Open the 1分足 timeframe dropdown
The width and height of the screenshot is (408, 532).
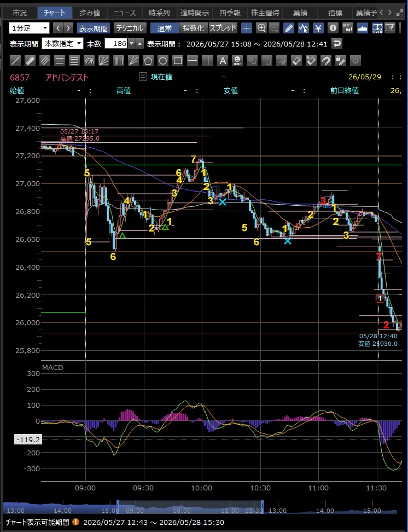click(x=29, y=28)
